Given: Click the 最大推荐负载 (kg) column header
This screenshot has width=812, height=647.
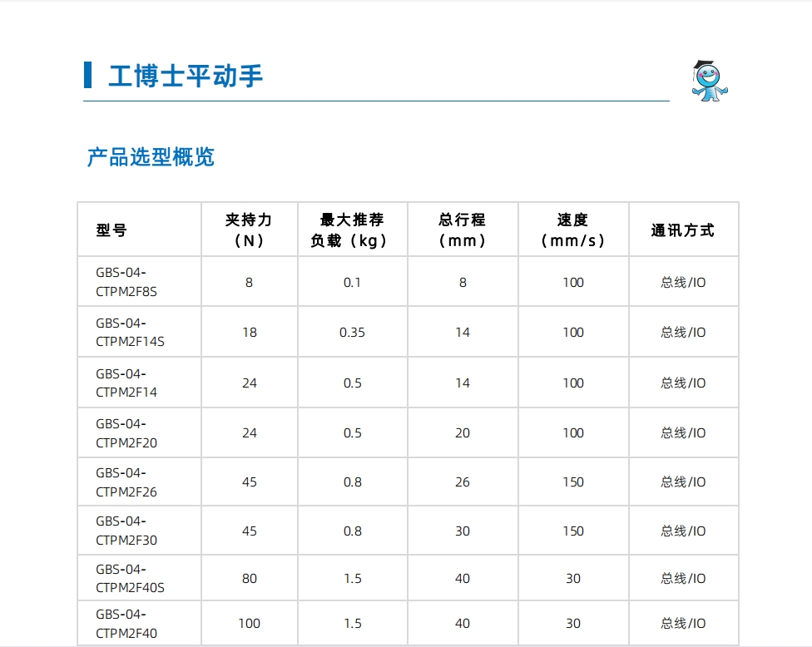Looking at the screenshot, I should (x=352, y=230).
